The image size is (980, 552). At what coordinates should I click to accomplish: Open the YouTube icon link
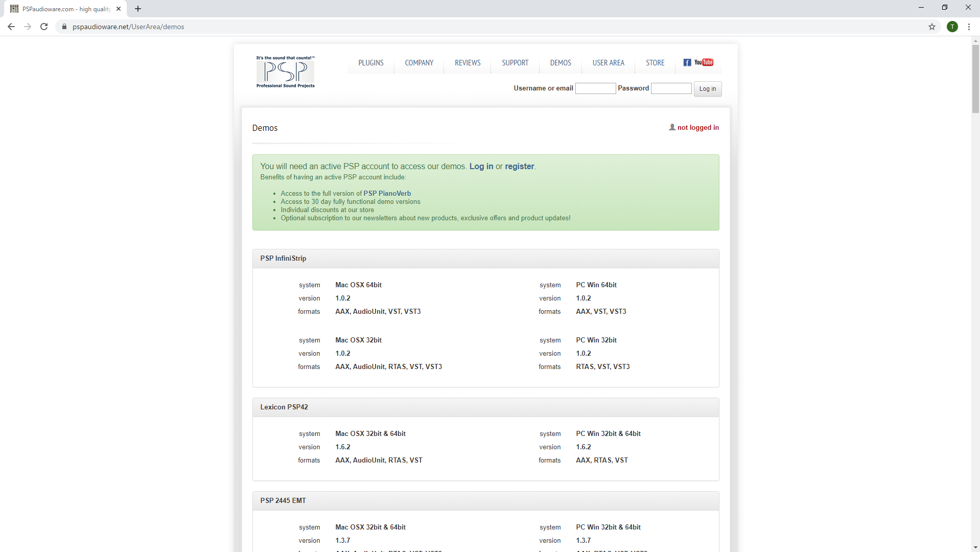[704, 62]
